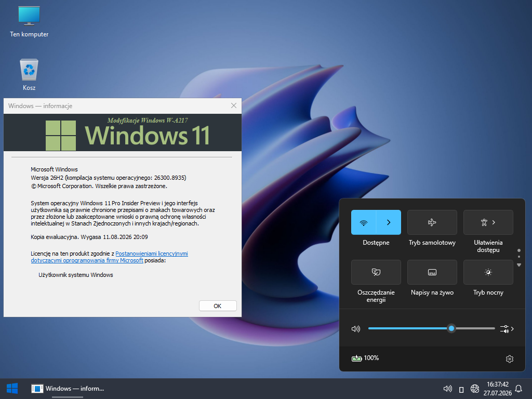
Task: Select the Kosz recycle bin icon
Action: [x=29, y=75]
